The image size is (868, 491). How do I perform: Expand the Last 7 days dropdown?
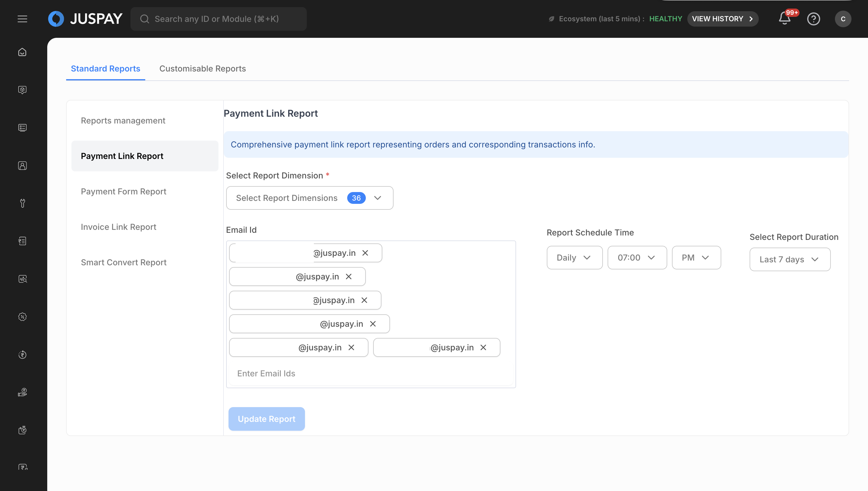coord(789,259)
